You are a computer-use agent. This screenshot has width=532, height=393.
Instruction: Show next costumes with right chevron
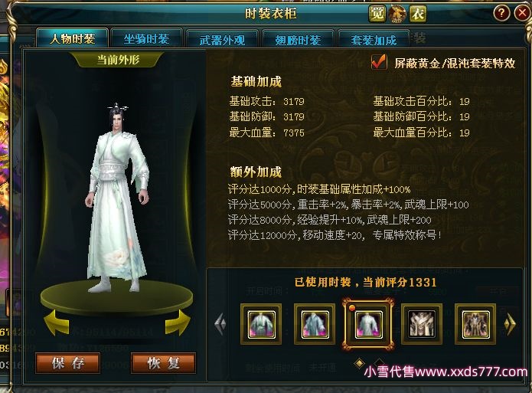pos(511,324)
